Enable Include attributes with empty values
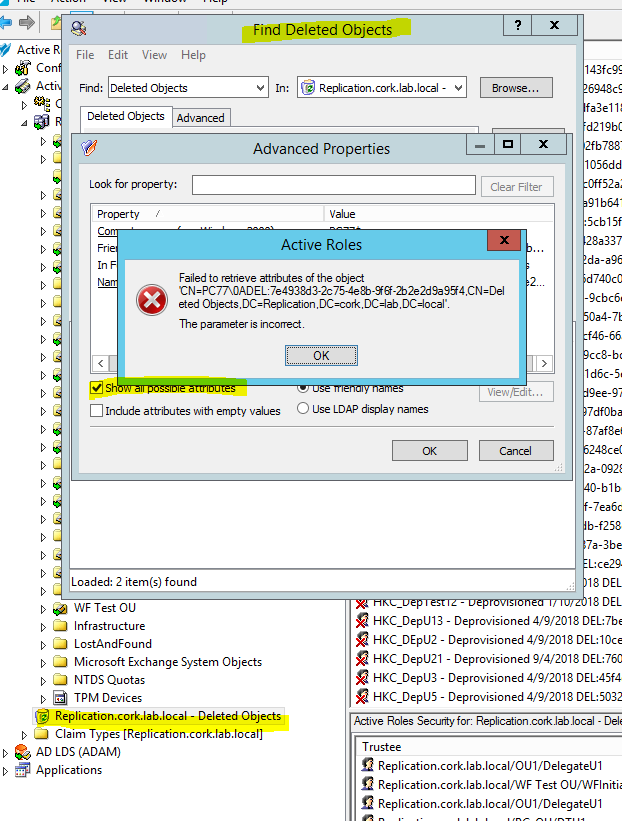This screenshot has width=622, height=821. [x=97, y=410]
